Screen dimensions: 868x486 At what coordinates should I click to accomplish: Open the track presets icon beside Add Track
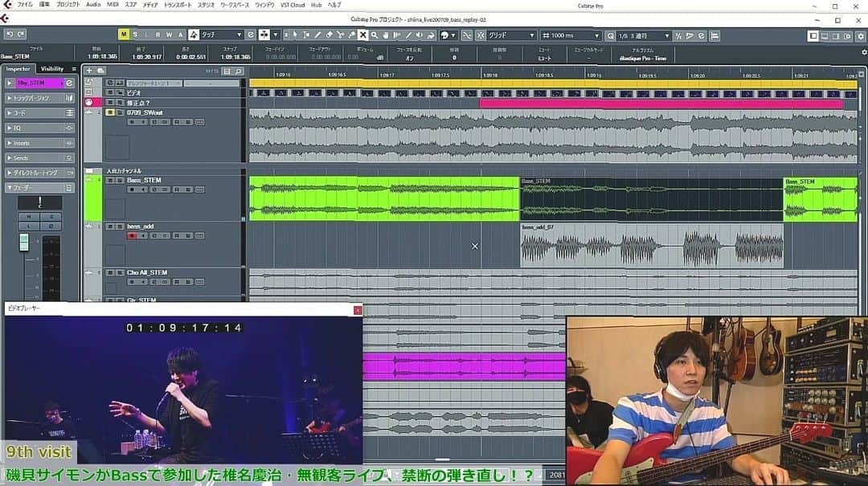(100, 71)
